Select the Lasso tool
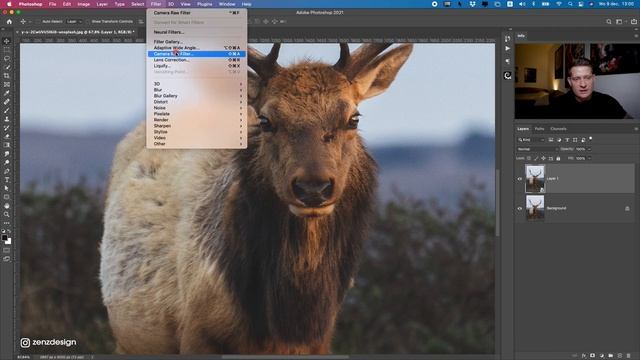Screen dimensions: 640x360 (x=7, y=58)
